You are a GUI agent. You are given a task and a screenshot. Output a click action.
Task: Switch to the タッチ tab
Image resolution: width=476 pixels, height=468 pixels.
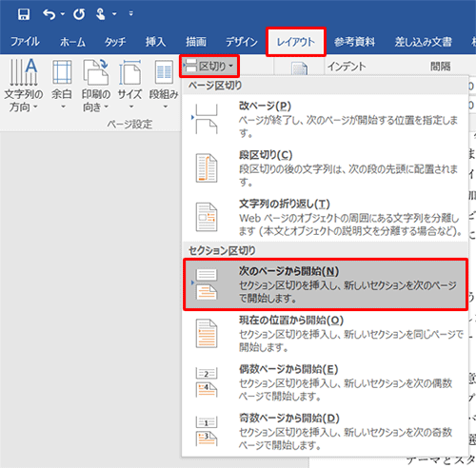click(115, 42)
